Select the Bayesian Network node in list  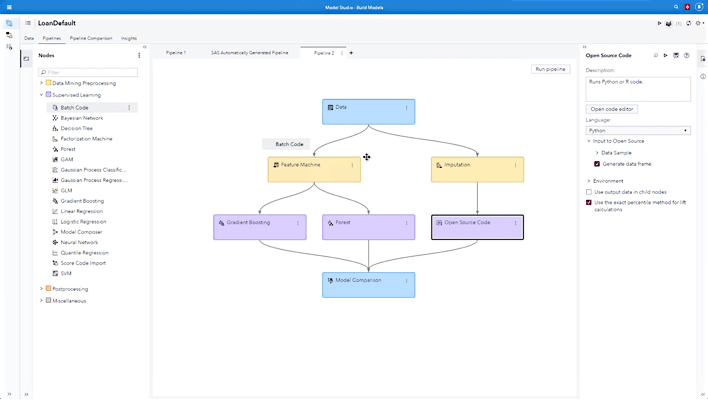point(82,118)
